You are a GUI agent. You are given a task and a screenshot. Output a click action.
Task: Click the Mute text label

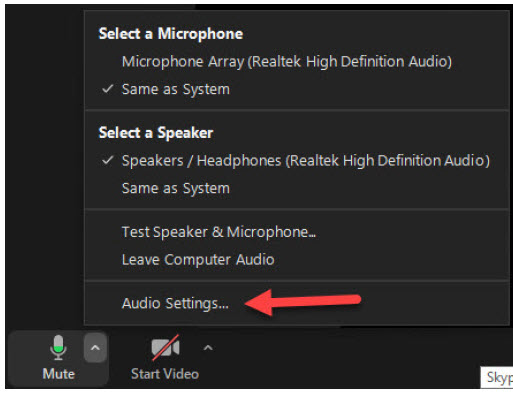coord(59,374)
